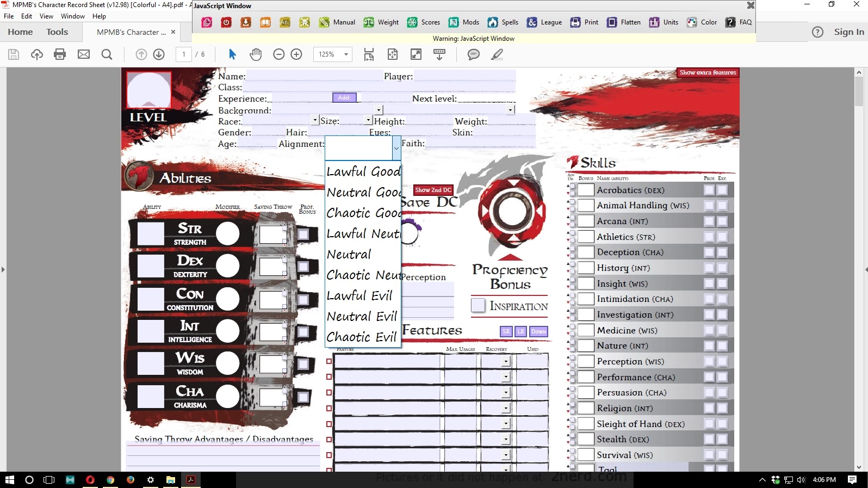The image size is (868, 488).
Task: Click the SR short rest button
Action: pos(506,331)
